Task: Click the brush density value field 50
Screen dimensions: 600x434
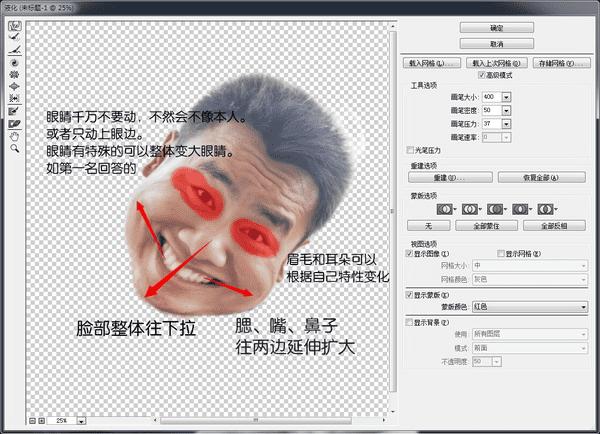Action: pyautogui.click(x=492, y=111)
